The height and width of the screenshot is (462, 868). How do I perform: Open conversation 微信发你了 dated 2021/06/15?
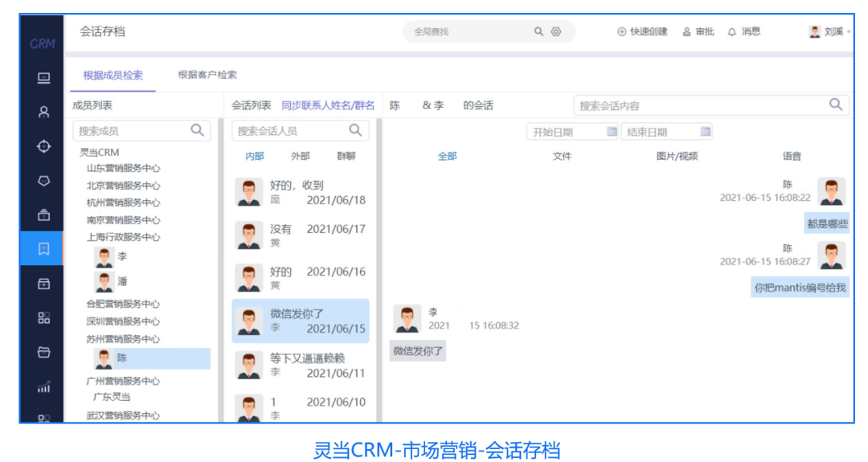click(301, 321)
